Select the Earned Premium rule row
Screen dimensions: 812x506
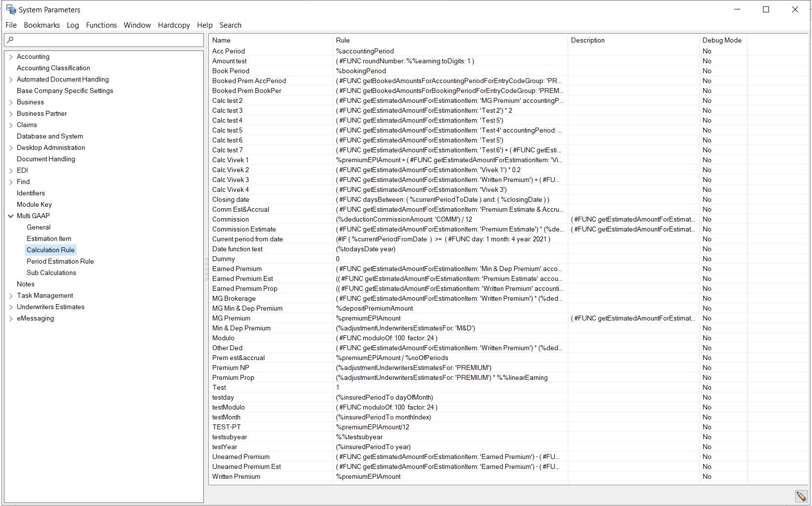click(237, 269)
